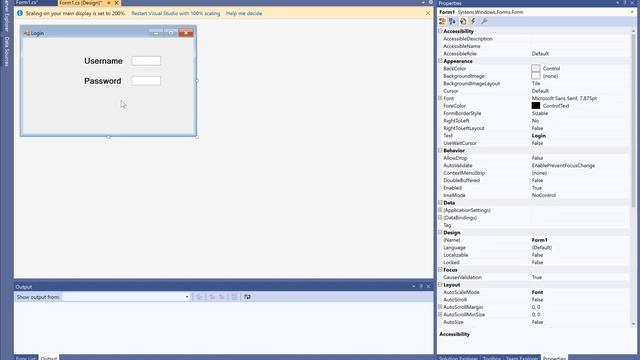Close the Output panel
The height and width of the screenshot is (360, 640).
429,287
